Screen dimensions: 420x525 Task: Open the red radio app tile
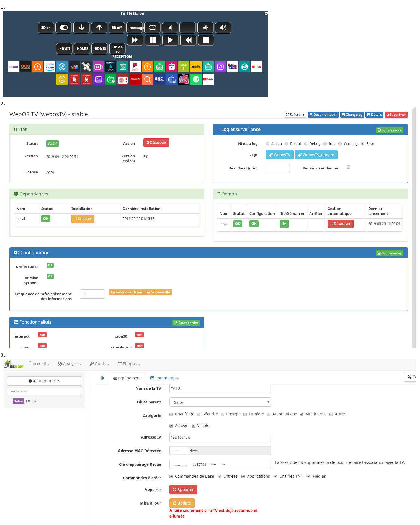pos(123,79)
